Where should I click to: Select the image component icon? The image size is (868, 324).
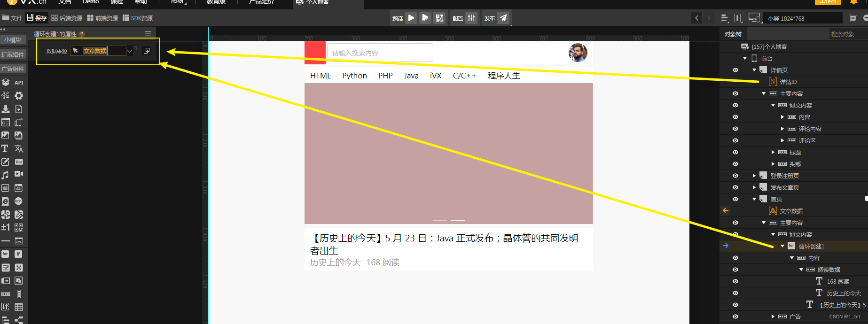5,135
